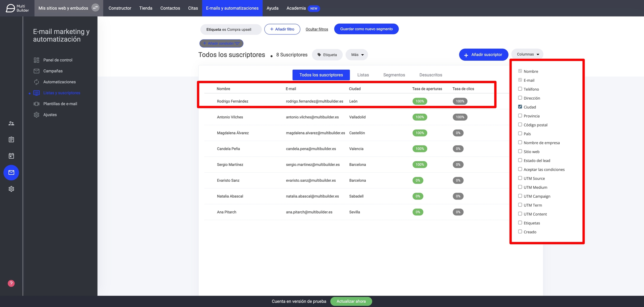Image resolution: width=644 pixels, height=307 pixels.
Task: Click the site switch arrows icon
Action: tap(95, 8)
